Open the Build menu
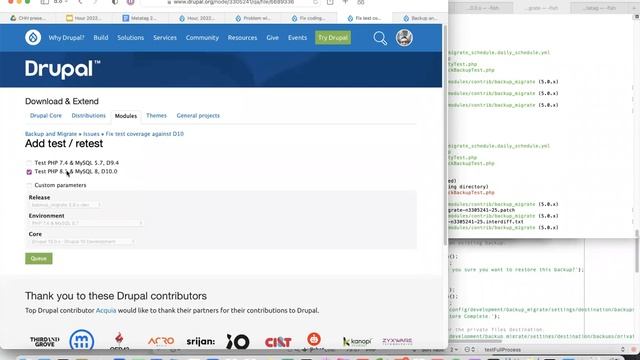Screen dimensions: 640x360 point(100,38)
